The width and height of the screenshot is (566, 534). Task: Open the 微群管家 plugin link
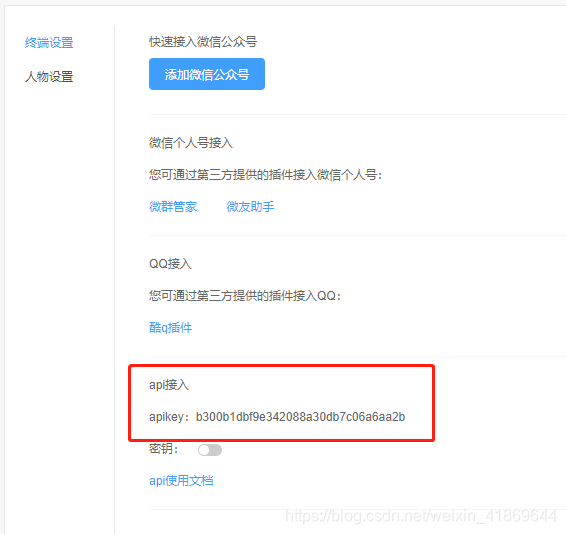[173, 207]
